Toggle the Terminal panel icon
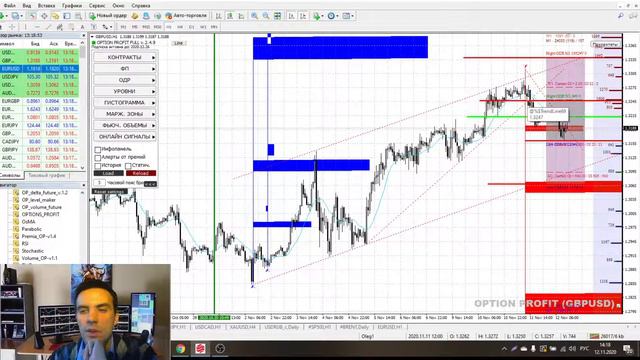The width and height of the screenshot is (640, 360). [67, 16]
